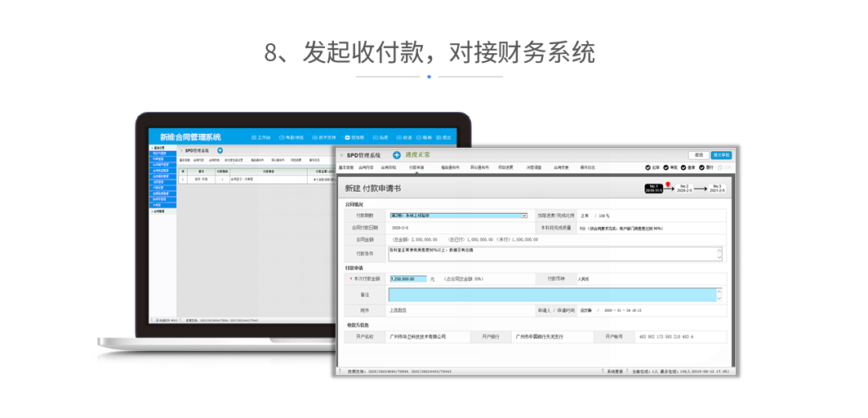Click blue 提交审批 button at top right
This screenshot has height=418, width=868.
tap(721, 156)
